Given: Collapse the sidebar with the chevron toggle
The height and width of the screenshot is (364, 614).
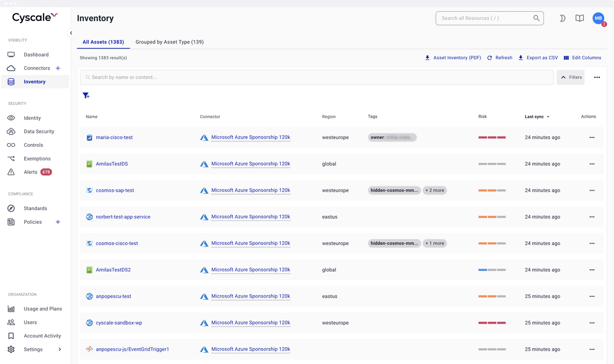Looking at the screenshot, I should [71, 32].
